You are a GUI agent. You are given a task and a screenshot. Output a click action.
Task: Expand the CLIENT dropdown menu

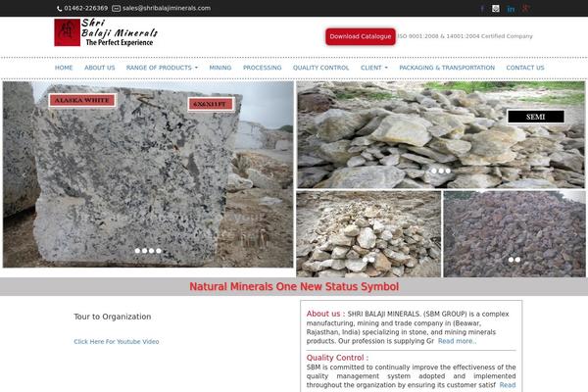pos(374,68)
